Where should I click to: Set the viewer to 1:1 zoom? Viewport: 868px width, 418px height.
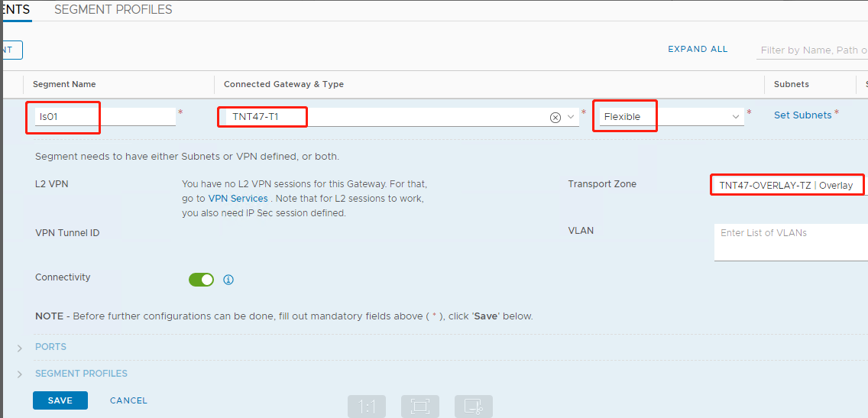click(x=367, y=407)
